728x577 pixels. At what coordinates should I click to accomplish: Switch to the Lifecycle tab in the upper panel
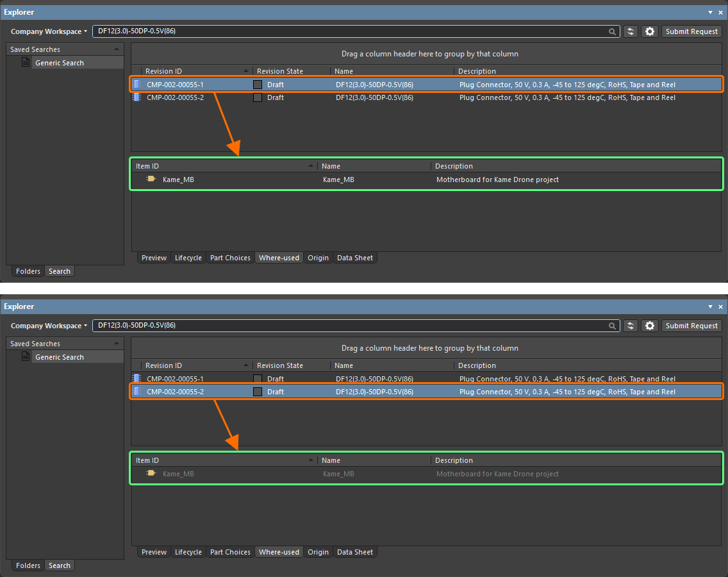[x=188, y=258]
